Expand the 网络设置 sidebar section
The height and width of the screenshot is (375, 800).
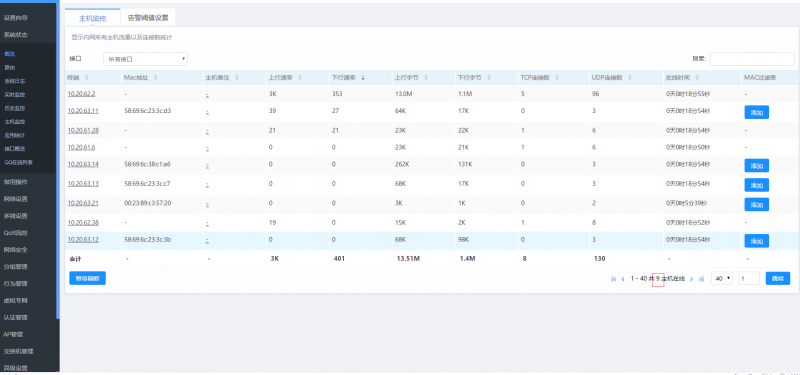[x=15, y=199]
